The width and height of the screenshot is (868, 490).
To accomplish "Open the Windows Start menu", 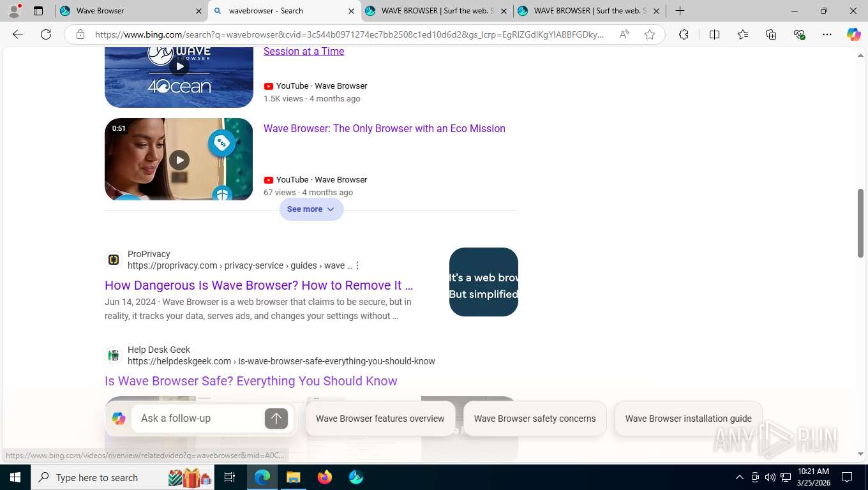I will pos(15,477).
